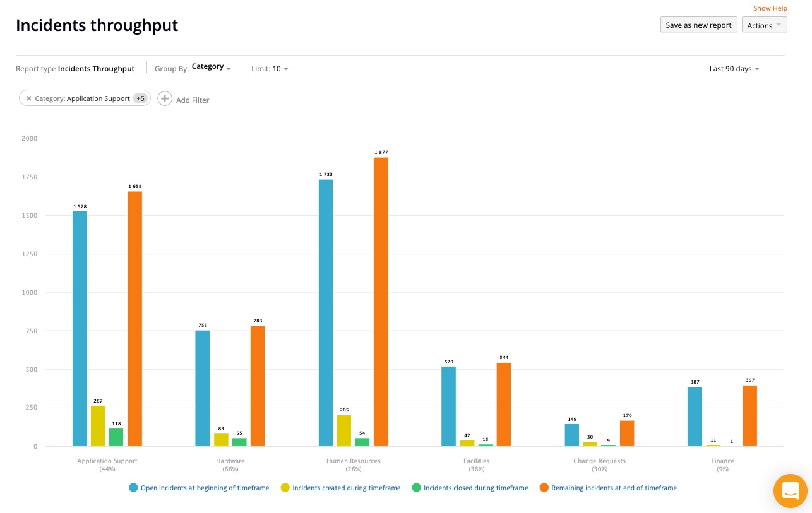This screenshot has height=513, width=812.
Task: Click the +5 badge on category filter
Action: 141,98
